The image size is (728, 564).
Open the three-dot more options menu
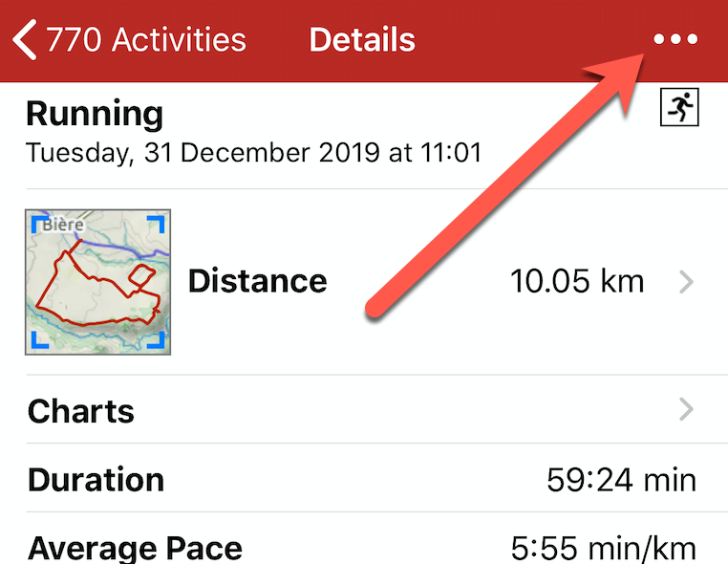[675, 39]
